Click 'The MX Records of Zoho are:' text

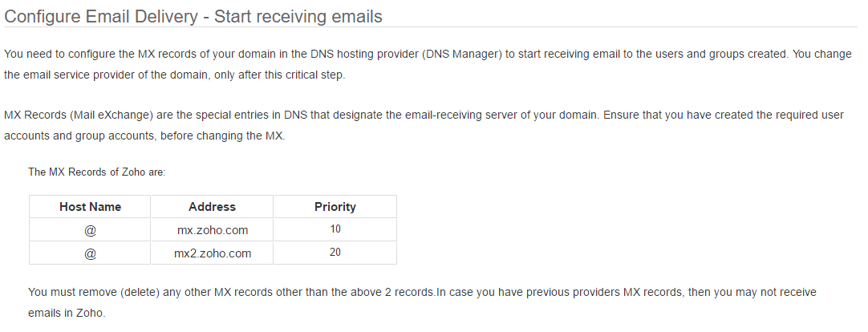coord(97,172)
